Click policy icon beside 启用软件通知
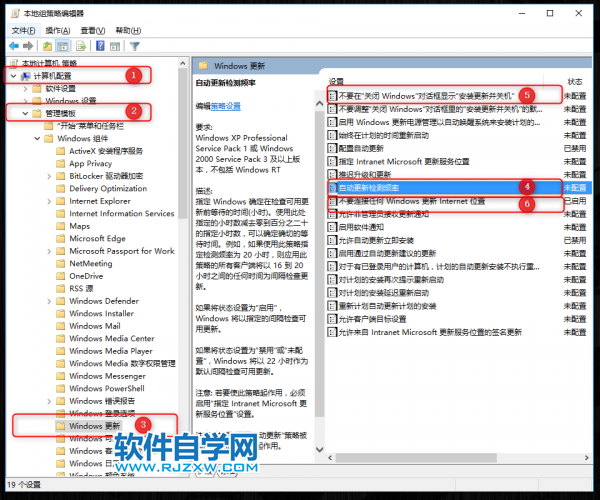This screenshot has height=500, width=600. pyautogui.click(x=332, y=227)
